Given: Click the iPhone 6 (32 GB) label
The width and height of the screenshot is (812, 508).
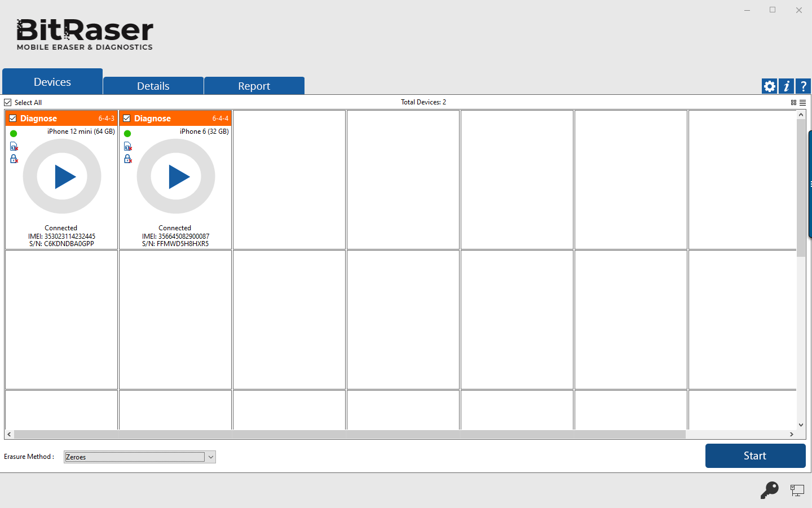Looking at the screenshot, I should 204,132.
